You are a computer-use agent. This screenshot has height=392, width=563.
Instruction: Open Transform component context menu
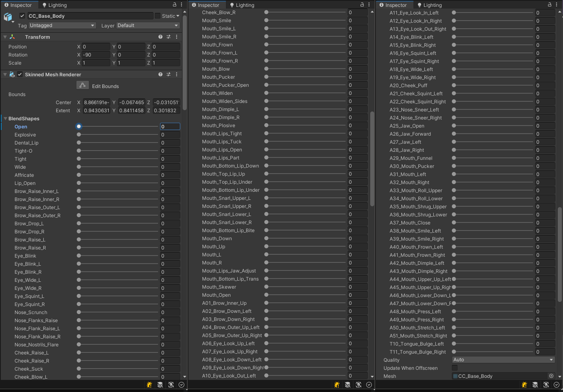pyautogui.click(x=177, y=37)
